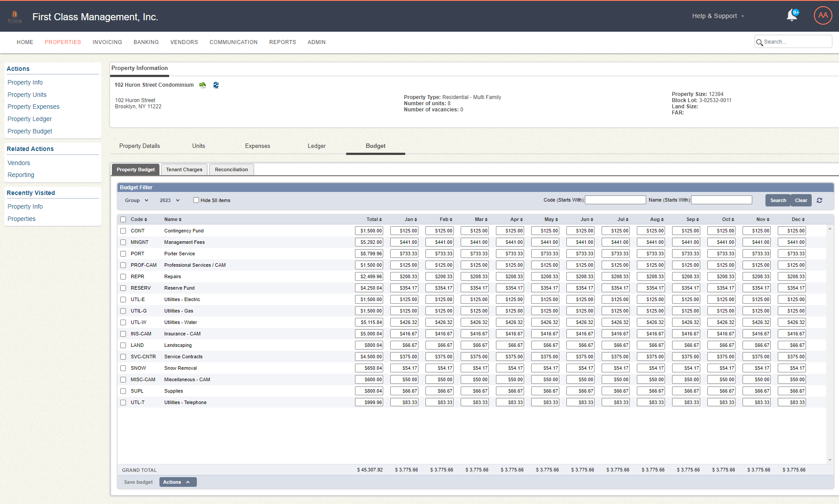
Task: Focus the Name (Starts With) field
Action: pyautogui.click(x=721, y=200)
